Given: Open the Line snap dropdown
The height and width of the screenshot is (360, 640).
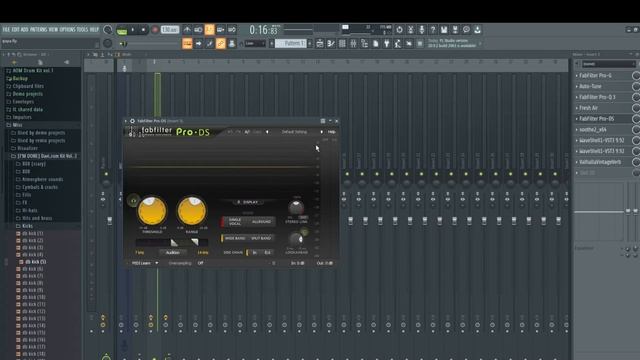Looking at the screenshot, I should click(x=255, y=43).
